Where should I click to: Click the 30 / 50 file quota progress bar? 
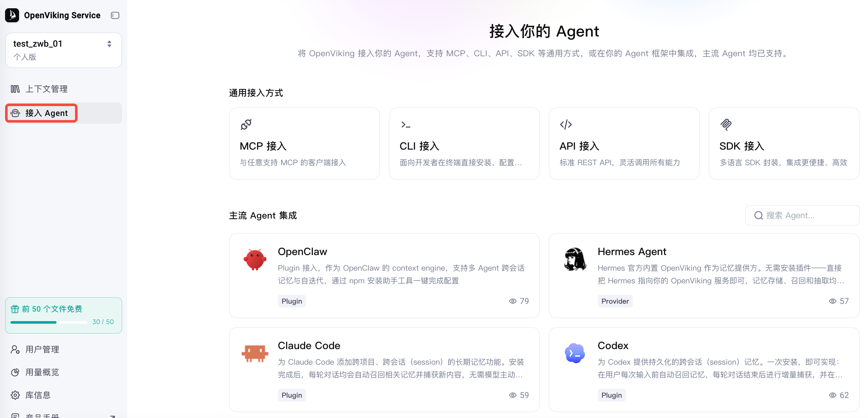(x=49, y=322)
